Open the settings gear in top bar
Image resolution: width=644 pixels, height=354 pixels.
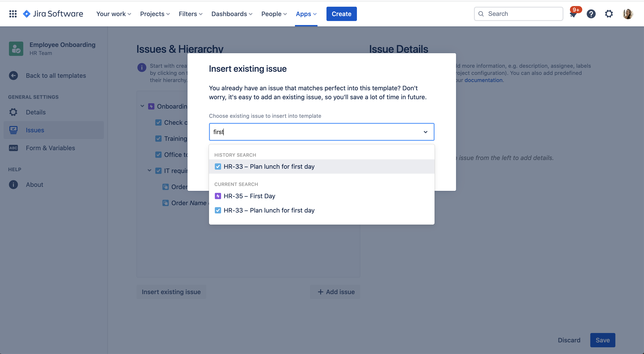pos(609,14)
